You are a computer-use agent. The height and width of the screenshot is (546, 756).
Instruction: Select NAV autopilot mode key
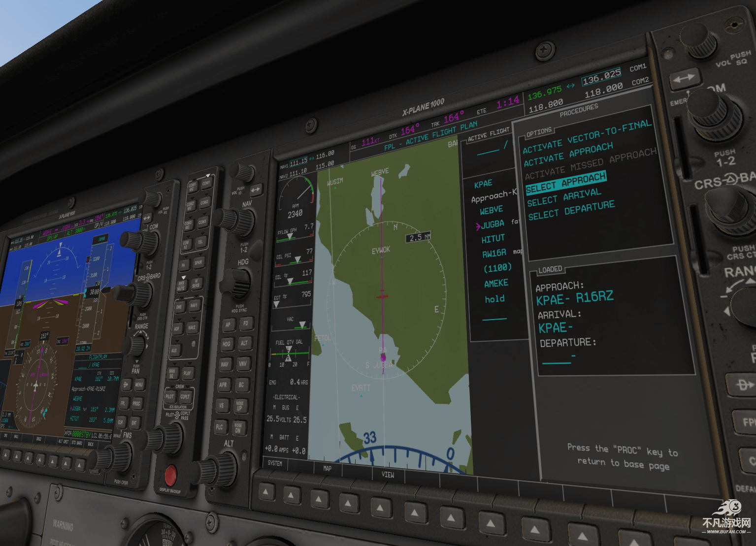tap(225, 364)
